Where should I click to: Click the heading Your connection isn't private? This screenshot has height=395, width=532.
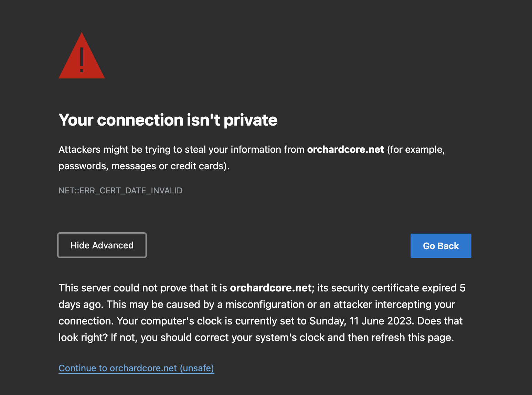[168, 120]
